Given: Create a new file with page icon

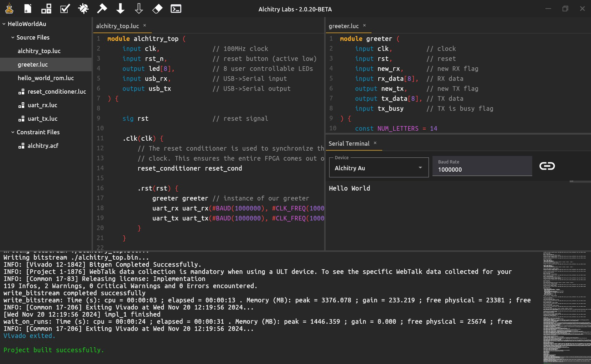Looking at the screenshot, I should 28,9.
